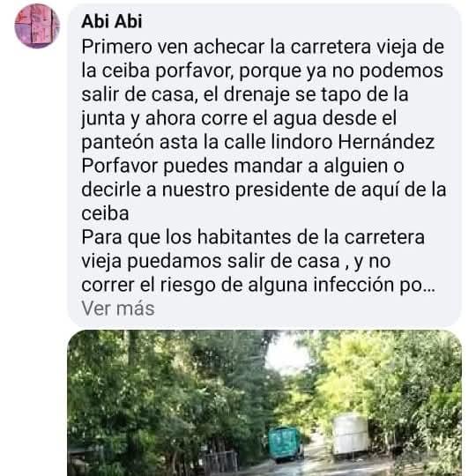The height and width of the screenshot is (476, 476).
Task: Click the word 'drenaje' in the comment
Action: (257, 95)
